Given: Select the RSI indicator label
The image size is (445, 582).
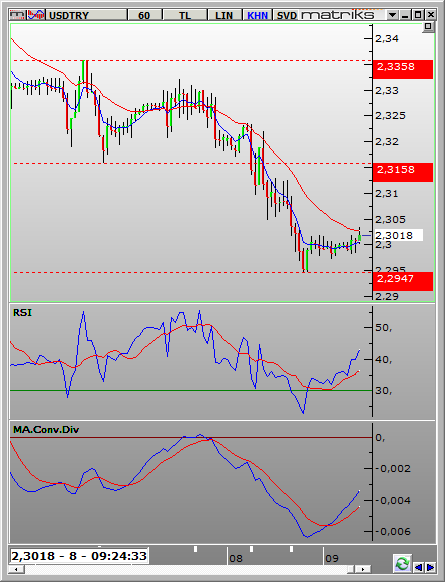Looking at the screenshot, I should pyautogui.click(x=22, y=313).
